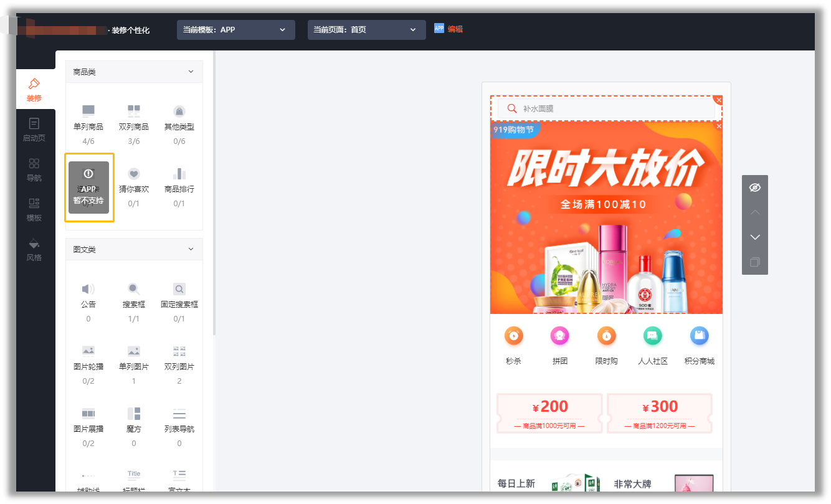The height and width of the screenshot is (504, 831).
Task: Duplicate the selected component
Action: click(755, 262)
